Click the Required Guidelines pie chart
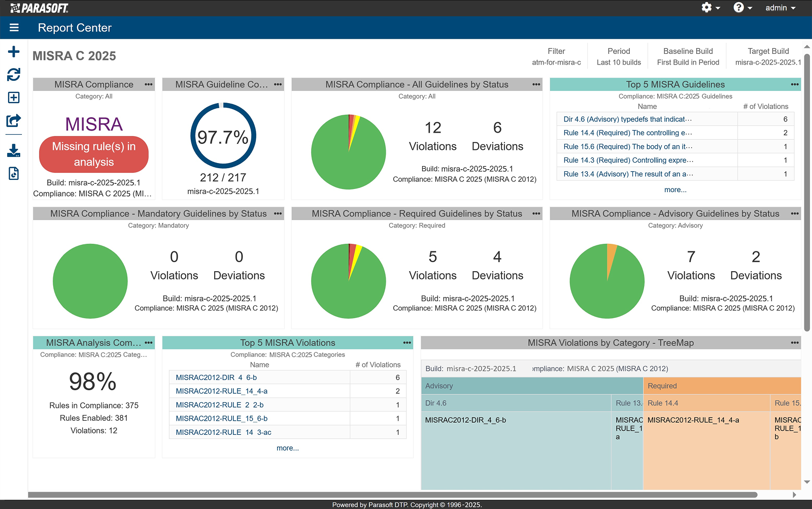Image resolution: width=812 pixels, height=509 pixels. click(x=349, y=281)
